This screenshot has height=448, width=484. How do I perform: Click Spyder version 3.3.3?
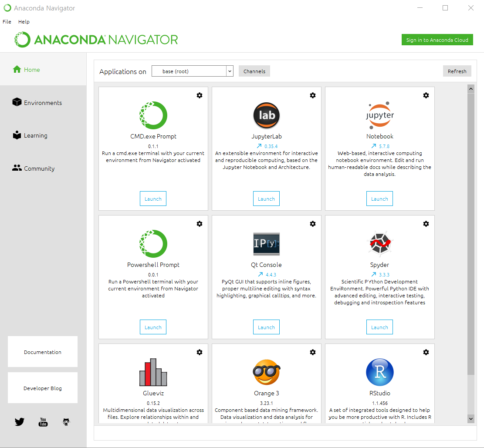point(384,275)
